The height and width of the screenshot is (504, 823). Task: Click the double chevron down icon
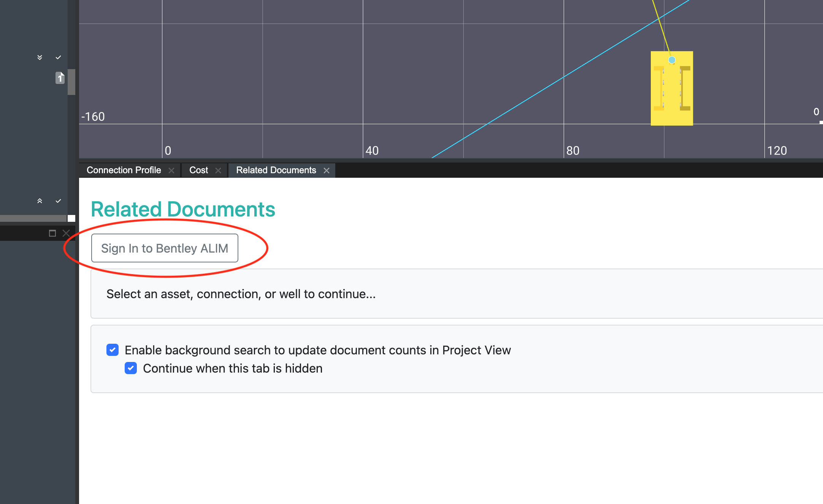pos(40,57)
